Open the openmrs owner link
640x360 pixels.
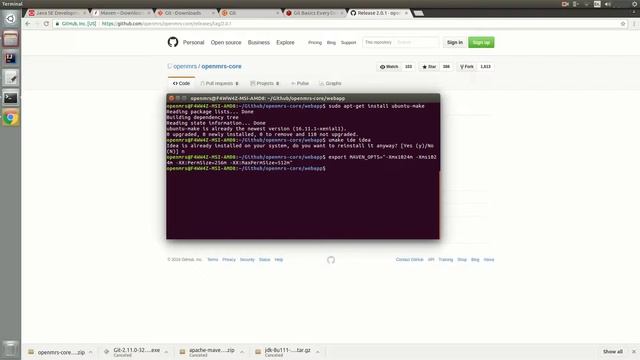click(185, 66)
